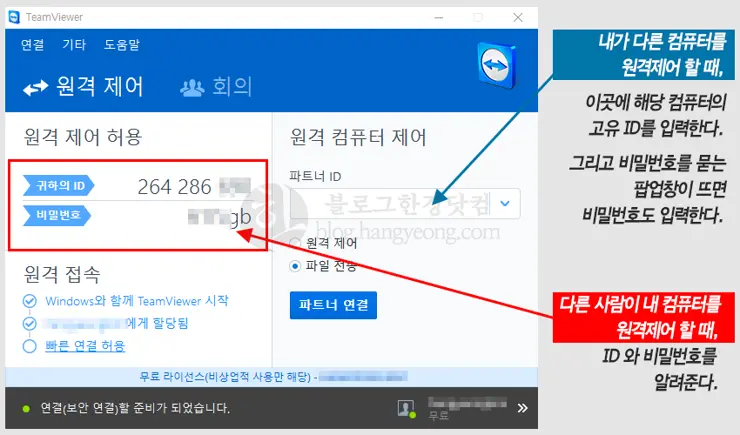The image size is (740, 435).
Task: Click the account avatar icon in status bar
Action: point(406,408)
